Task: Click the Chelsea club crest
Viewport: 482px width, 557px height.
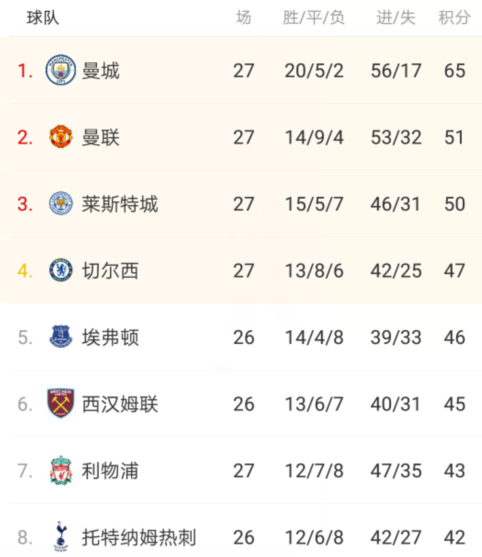Action: pos(61,270)
